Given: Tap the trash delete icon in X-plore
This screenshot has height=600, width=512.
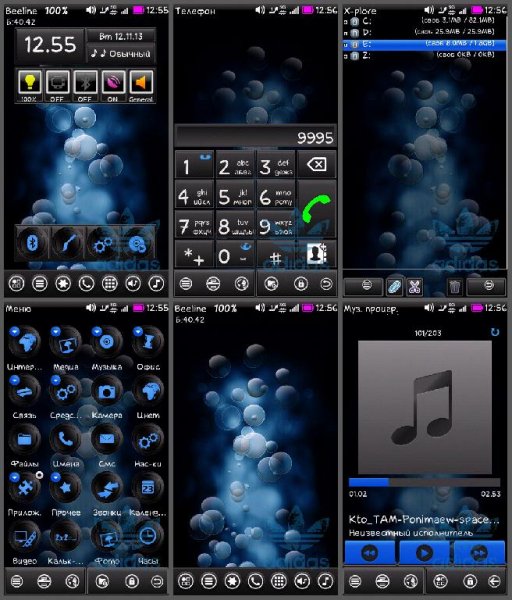Looking at the screenshot, I should 455,286.
